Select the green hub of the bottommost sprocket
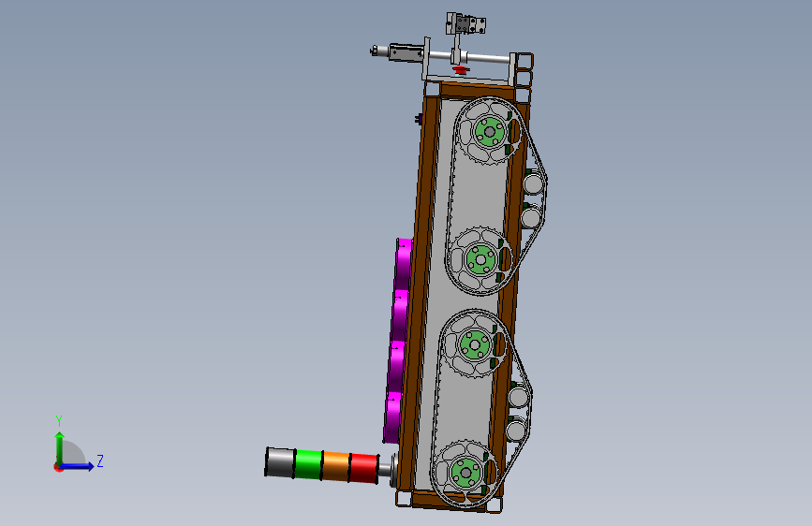Image resolution: width=812 pixels, height=526 pixels. pyautogui.click(x=465, y=473)
